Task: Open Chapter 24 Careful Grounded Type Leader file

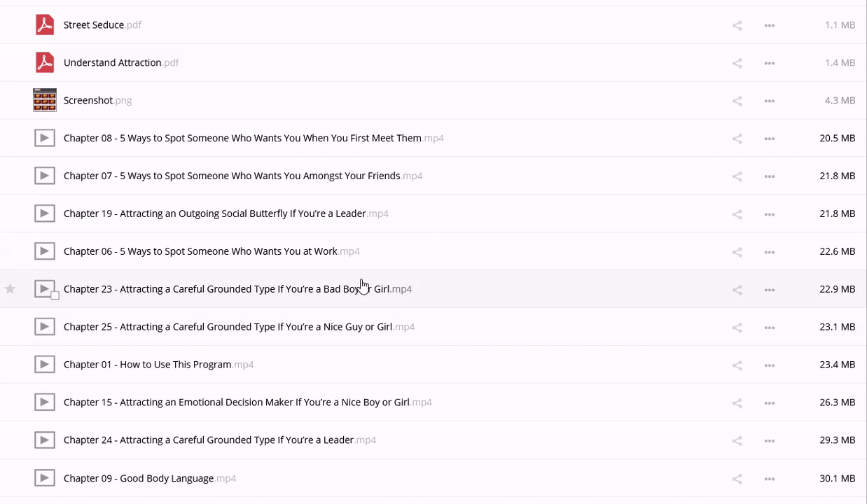Action: pyautogui.click(x=208, y=440)
